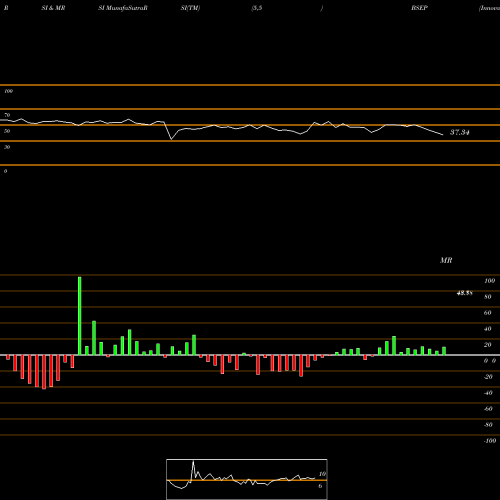Click the RSI axis label 30
Viewport: 500px width, 500px height.
tap(7, 147)
